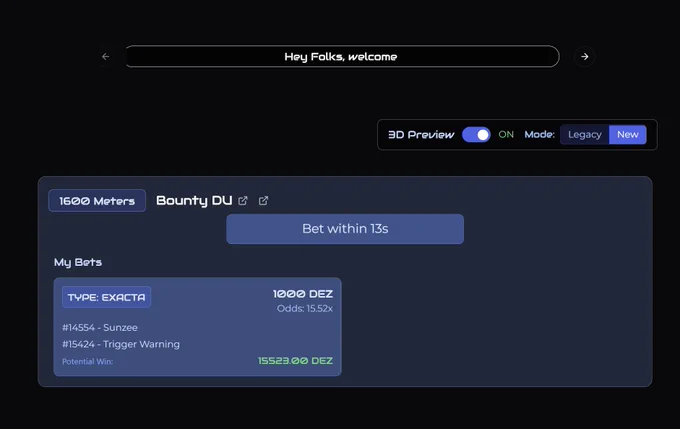680x429 pixels.
Task: Click the TYPE: EXACTA badge
Action: coord(106,297)
